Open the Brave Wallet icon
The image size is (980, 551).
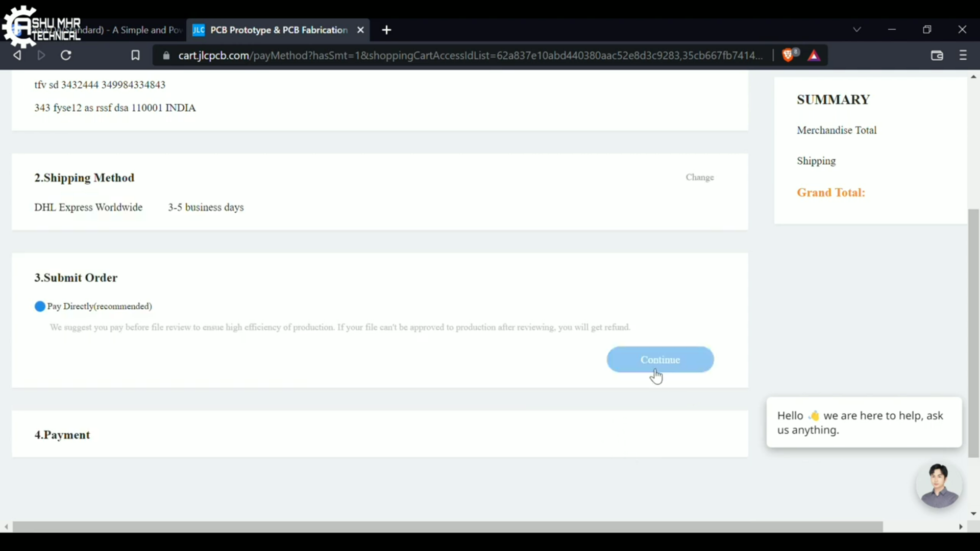pos(937,55)
